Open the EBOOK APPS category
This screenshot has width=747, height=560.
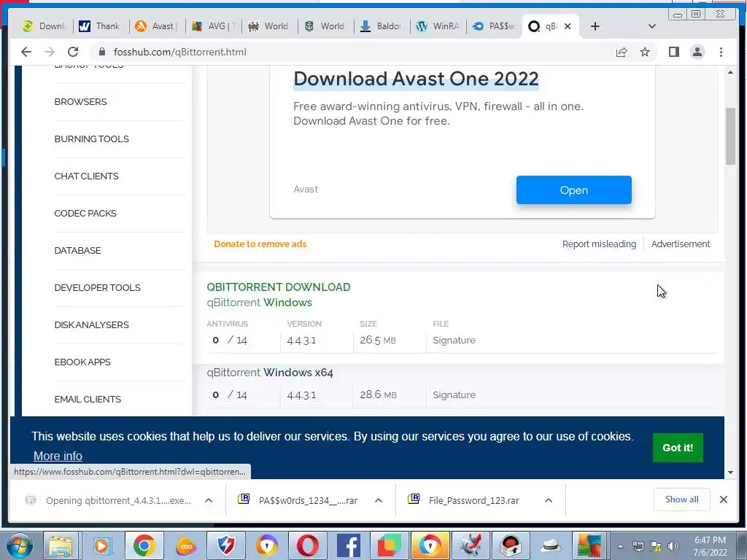pyautogui.click(x=82, y=362)
